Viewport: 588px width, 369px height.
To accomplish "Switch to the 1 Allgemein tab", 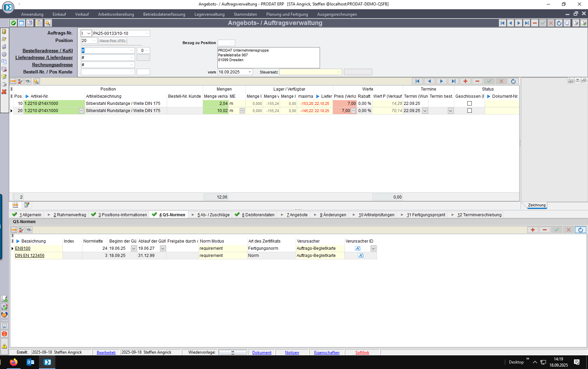I will click(30, 215).
